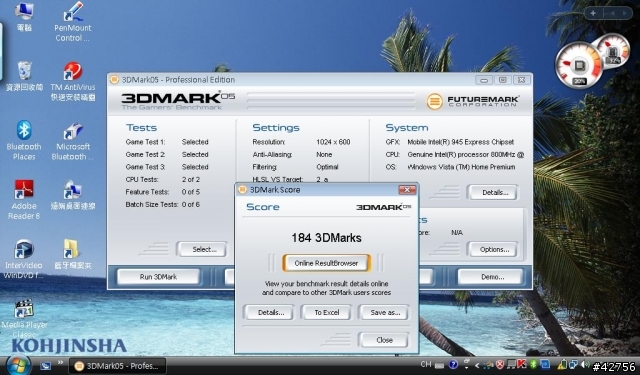
Task: Launch InterVideo WinDVD shortcut
Action: tap(24, 259)
